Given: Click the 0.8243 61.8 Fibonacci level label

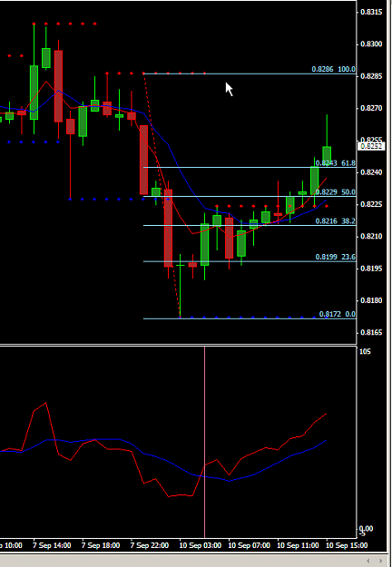Looking at the screenshot, I should pyautogui.click(x=335, y=163).
